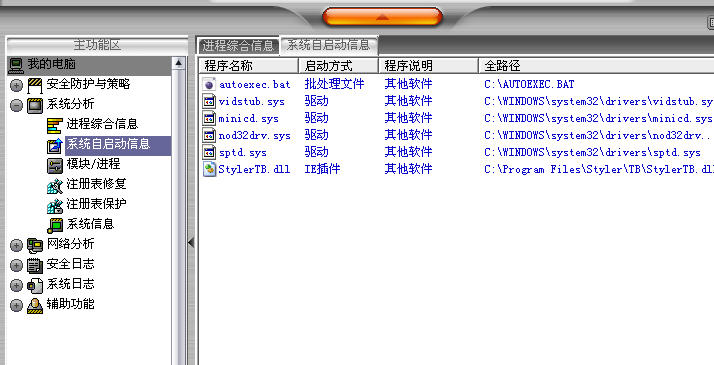Viewport: 714px width, 365px height.
Task: Click the StylerTB.dll plugin icon
Action: (x=209, y=169)
